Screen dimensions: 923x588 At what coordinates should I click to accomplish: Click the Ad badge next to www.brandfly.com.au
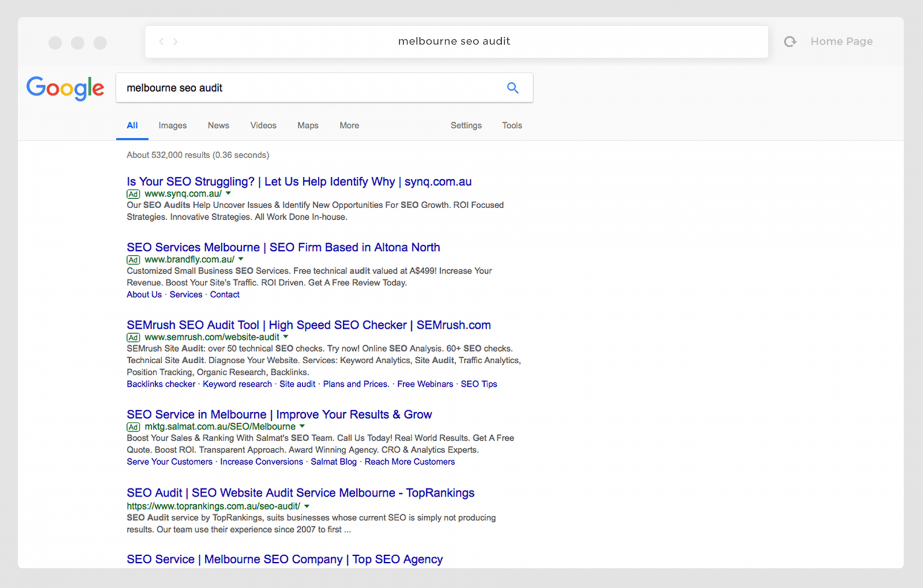133,260
